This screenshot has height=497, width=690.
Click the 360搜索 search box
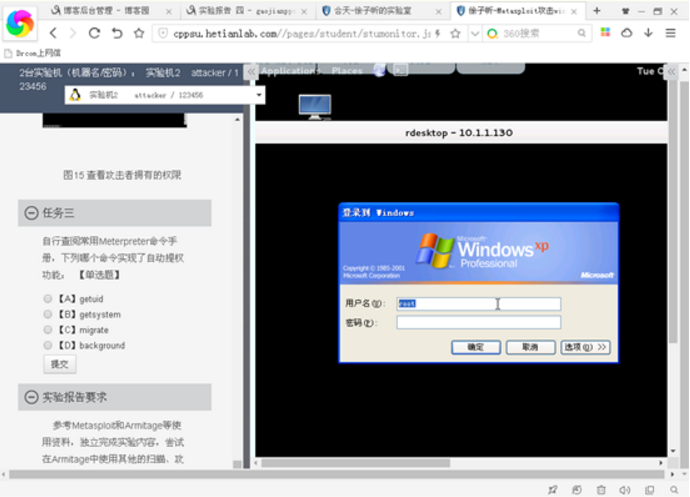[538, 33]
